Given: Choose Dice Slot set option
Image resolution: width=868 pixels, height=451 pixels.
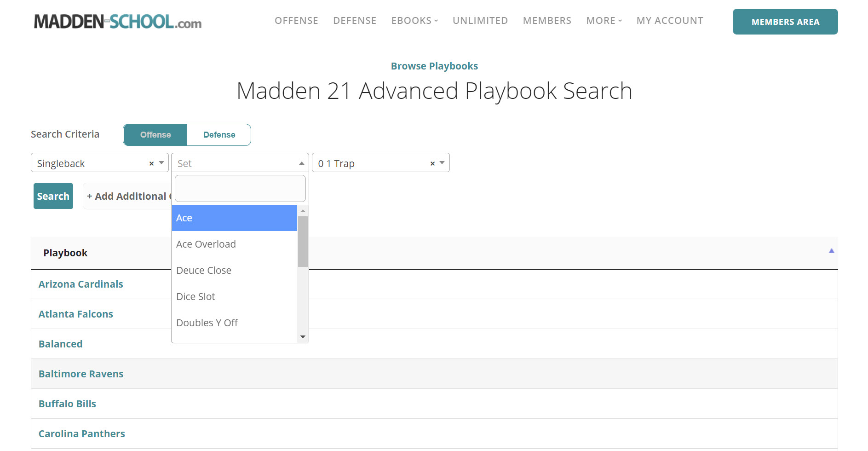Looking at the screenshot, I should tap(235, 297).
